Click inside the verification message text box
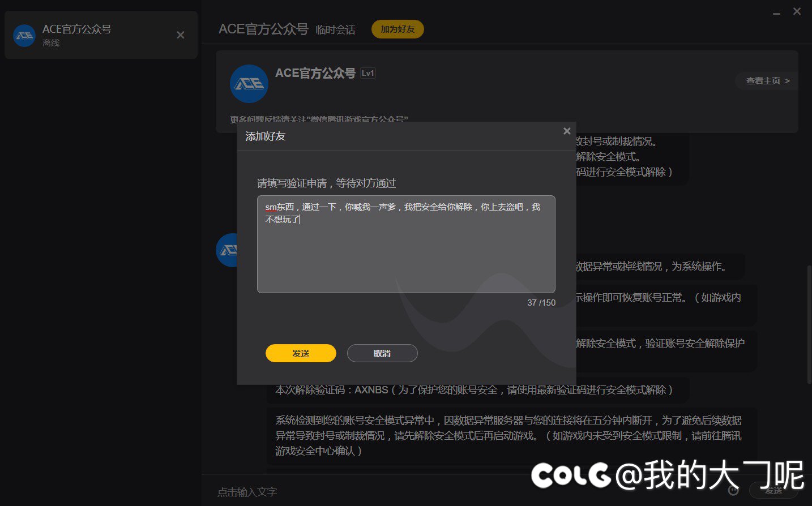 click(x=406, y=244)
